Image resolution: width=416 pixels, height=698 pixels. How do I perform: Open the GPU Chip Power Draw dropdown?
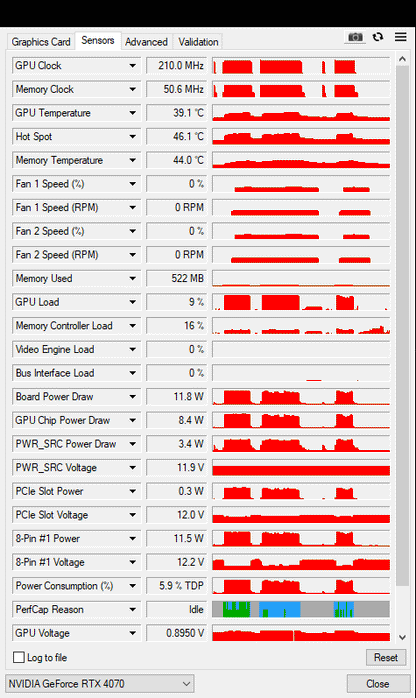click(133, 420)
